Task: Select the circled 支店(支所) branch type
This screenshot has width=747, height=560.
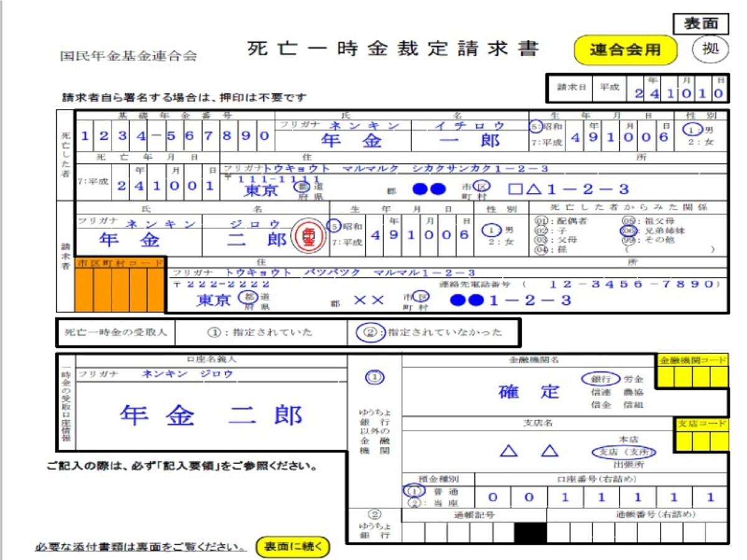Action: (624, 452)
